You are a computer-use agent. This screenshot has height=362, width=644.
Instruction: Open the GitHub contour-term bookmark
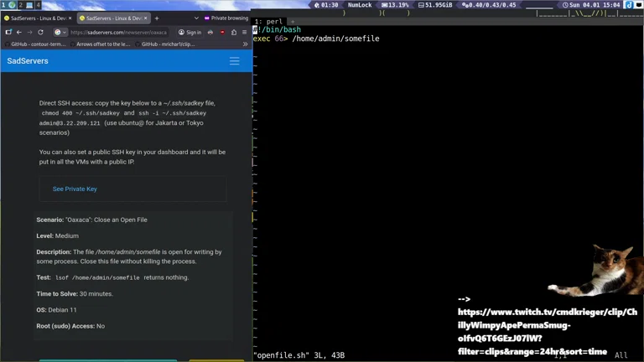[35, 44]
